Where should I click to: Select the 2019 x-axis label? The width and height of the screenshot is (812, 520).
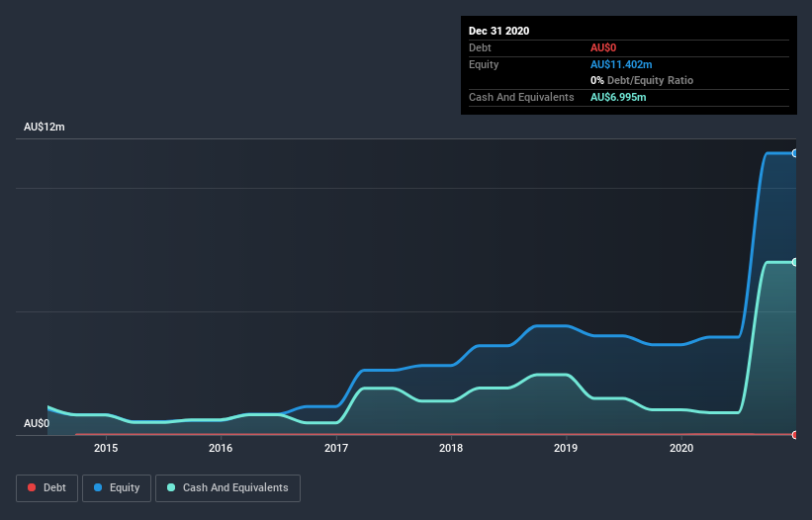pos(566,448)
